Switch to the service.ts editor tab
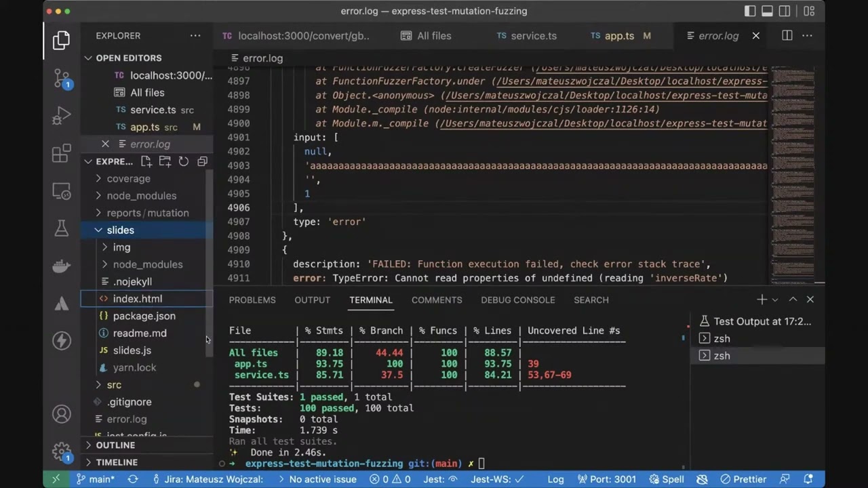This screenshot has width=868, height=488. tap(527, 36)
